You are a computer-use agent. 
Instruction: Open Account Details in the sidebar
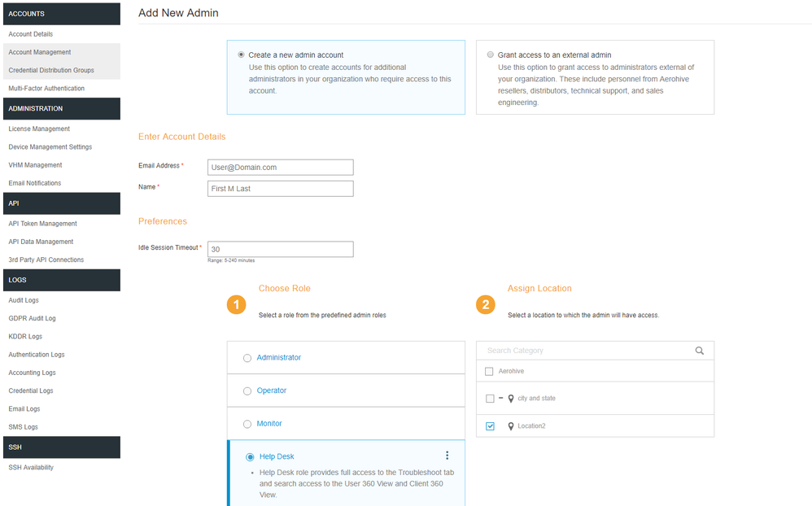31,34
